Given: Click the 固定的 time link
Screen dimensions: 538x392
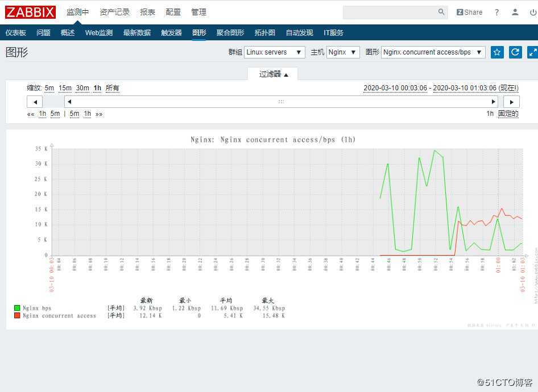Looking at the screenshot, I should [x=508, y=114].
